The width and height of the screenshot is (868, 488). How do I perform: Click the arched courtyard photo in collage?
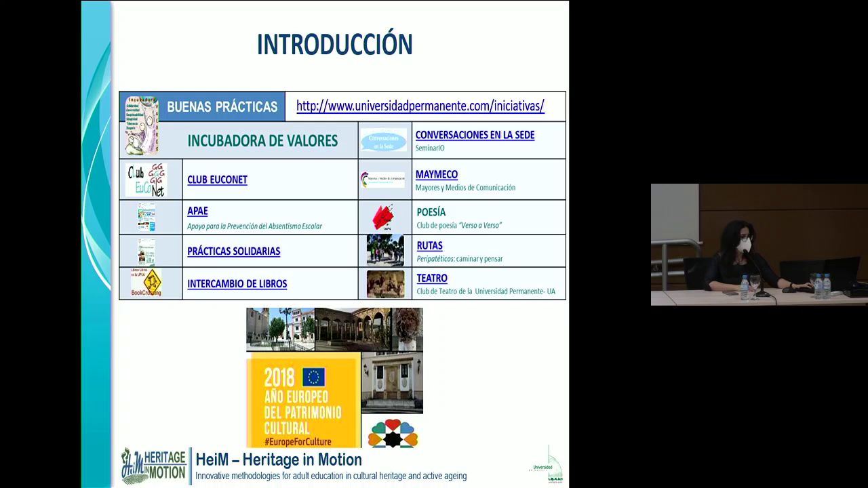[353, 329]
